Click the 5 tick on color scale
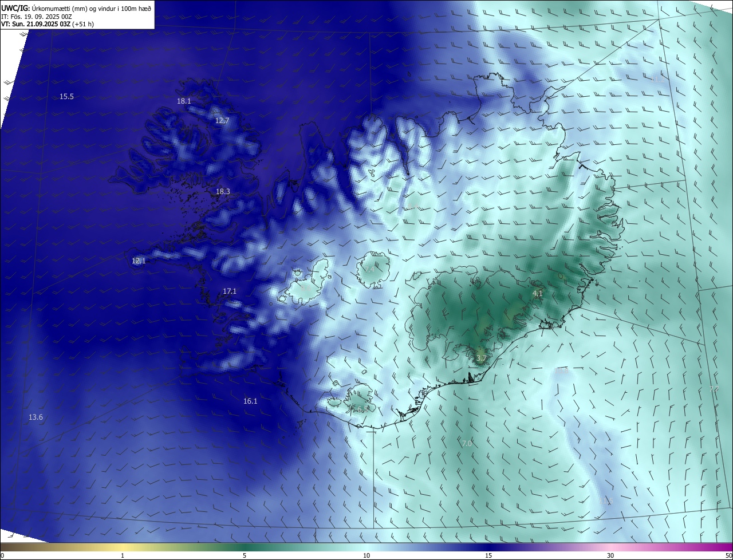Screen dimensions: 733x560 245,555
